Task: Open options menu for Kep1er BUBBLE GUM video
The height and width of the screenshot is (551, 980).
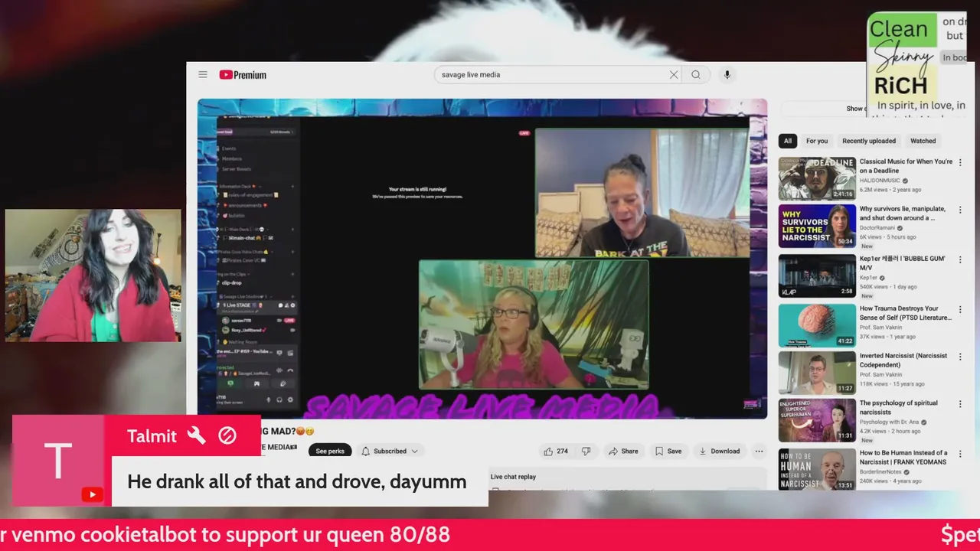Action: 960,260
